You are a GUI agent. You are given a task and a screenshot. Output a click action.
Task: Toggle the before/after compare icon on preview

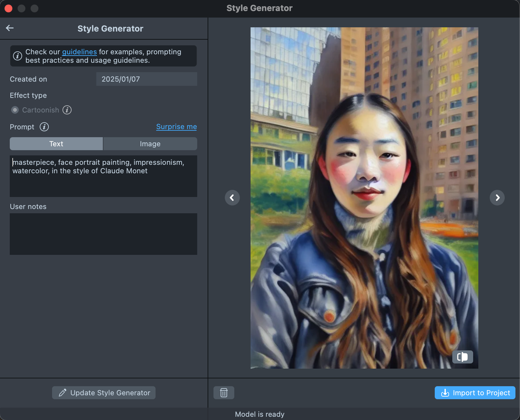462,357
